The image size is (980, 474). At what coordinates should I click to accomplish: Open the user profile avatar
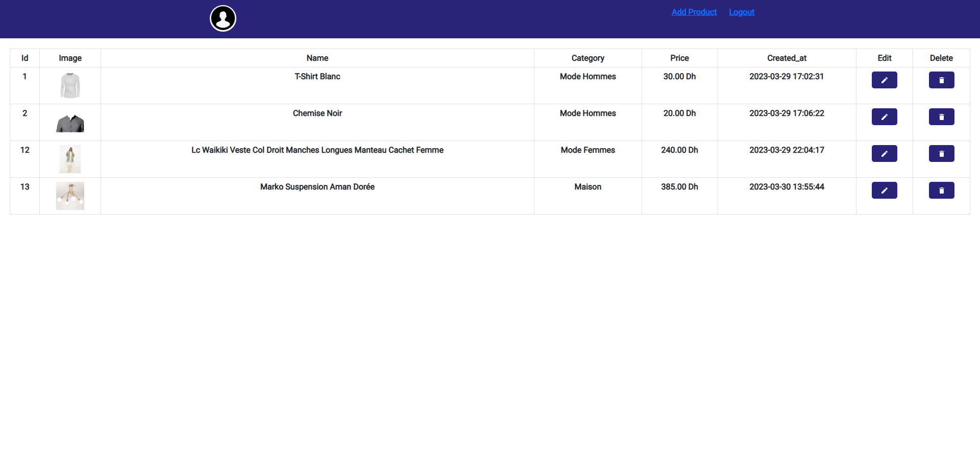coord(223,18)
